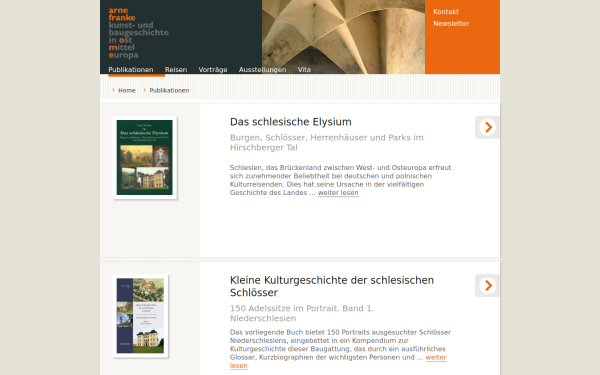Click the Publikationen breadcrumb link
Image resolution: width=600 pixels, height=375 pixels.
coord(169,90)
